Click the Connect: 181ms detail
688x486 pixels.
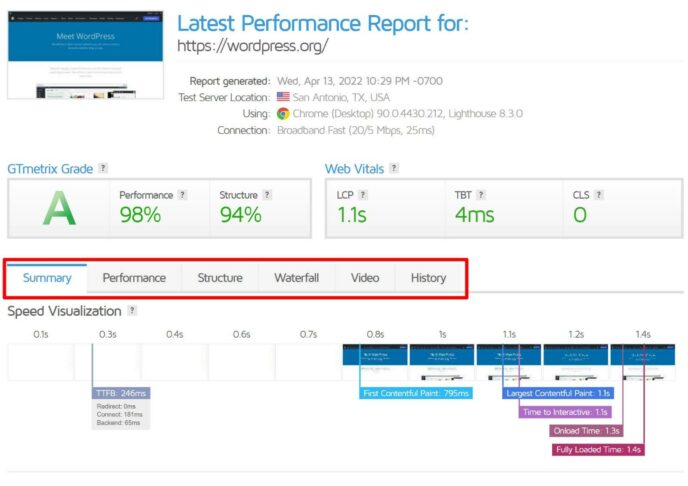pyautogui.click(x=119, y=415)
